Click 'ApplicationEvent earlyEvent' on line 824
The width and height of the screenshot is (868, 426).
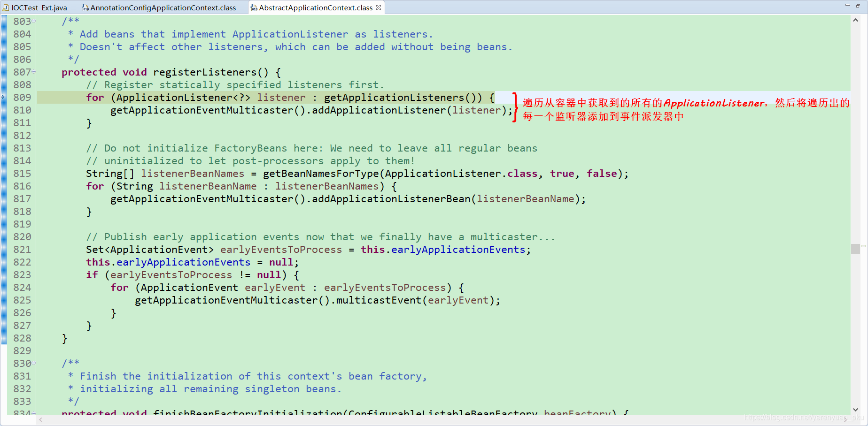click(223, 288)
